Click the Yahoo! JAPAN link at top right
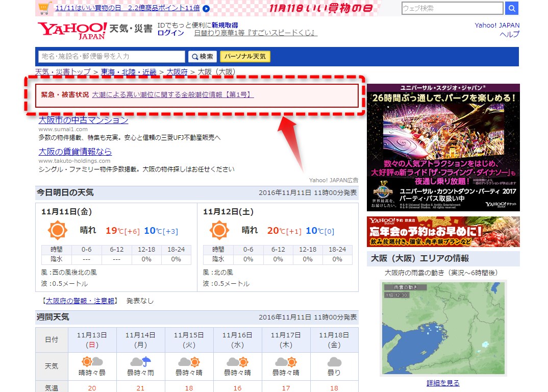The width and height of the screenshot is (548, 392). 497,25
